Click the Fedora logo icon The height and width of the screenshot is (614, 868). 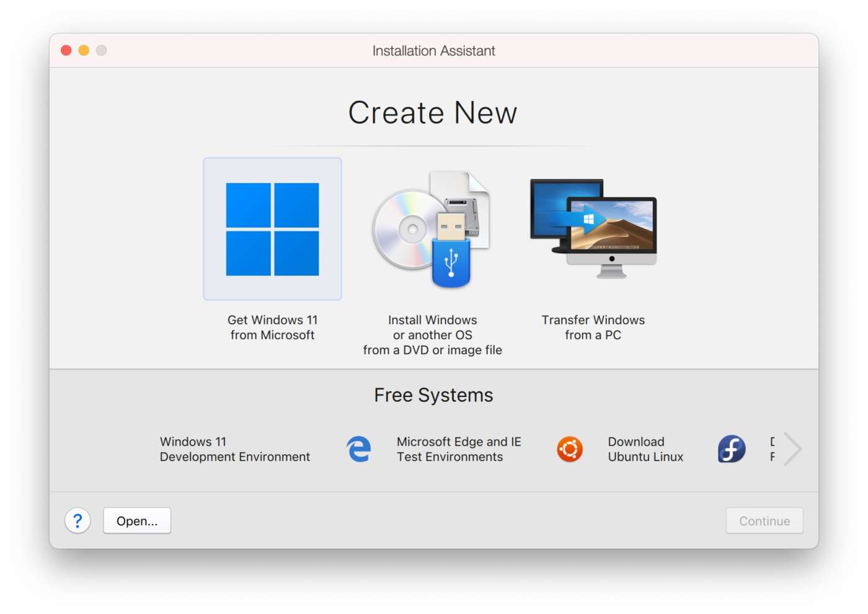[732, 449]
